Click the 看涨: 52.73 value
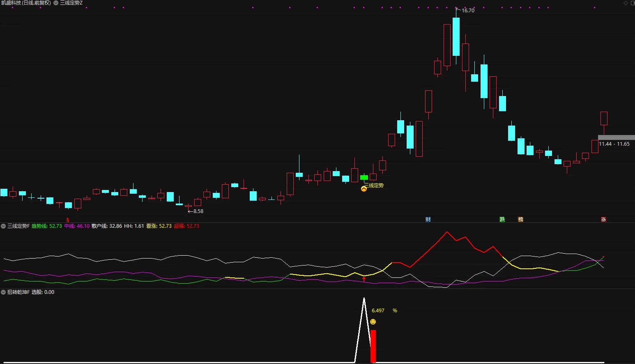Image resolution: width=635 pixels, height=364 pixels. tap(159, 226)
